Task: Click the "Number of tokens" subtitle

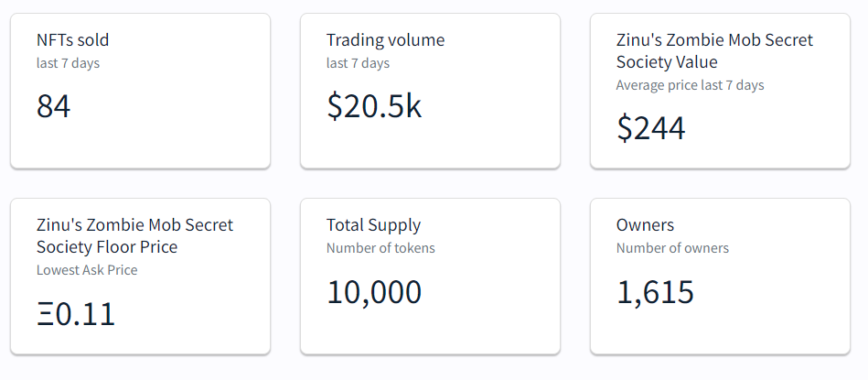Action: click(x=380, y=248)
